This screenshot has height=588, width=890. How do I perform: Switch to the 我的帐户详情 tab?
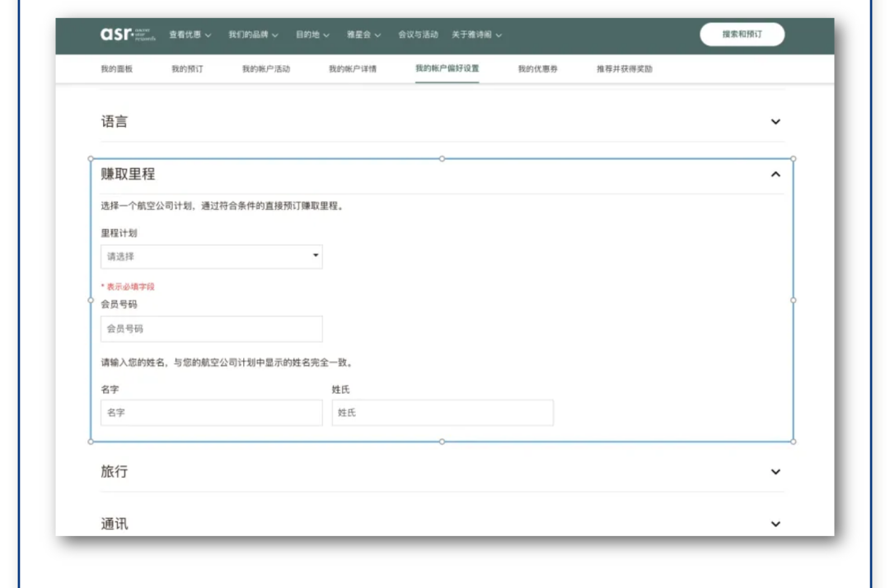point(353,68)
